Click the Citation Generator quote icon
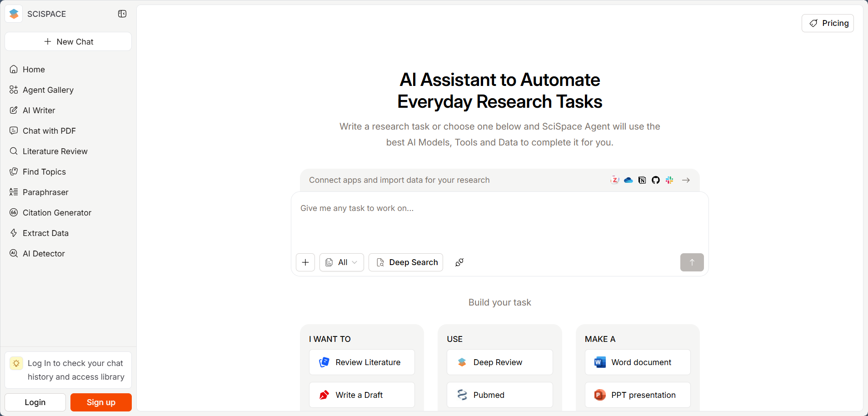This screenshot has height=416, width=868. [x=14, y=213]
